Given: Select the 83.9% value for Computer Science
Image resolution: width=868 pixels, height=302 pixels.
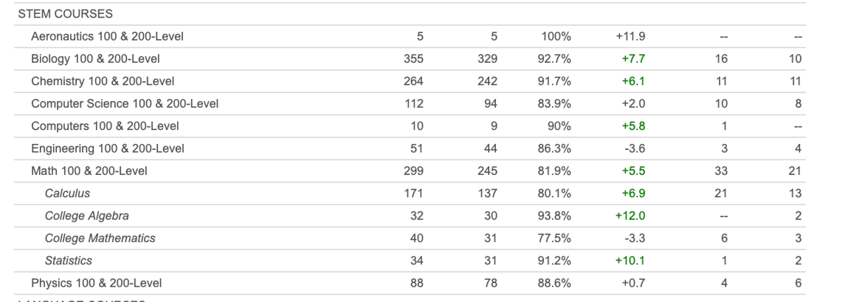Looking at the screenshot, I should [556, 103].
